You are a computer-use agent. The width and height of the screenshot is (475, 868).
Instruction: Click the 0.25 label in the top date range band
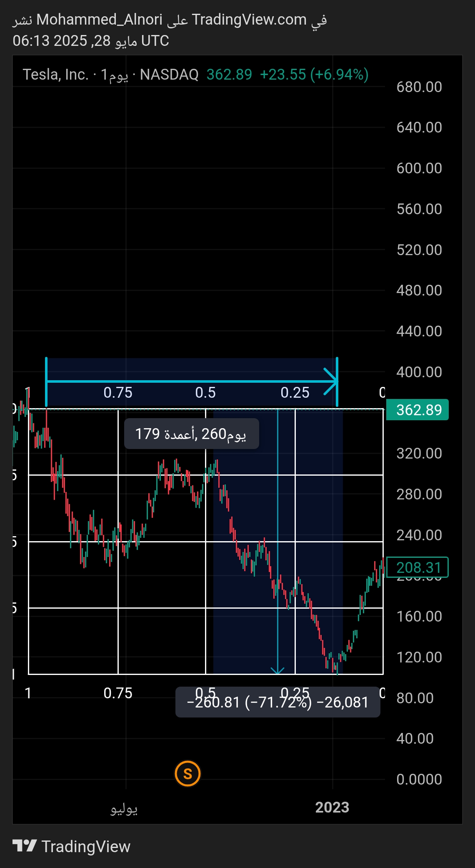click(295, 392)
